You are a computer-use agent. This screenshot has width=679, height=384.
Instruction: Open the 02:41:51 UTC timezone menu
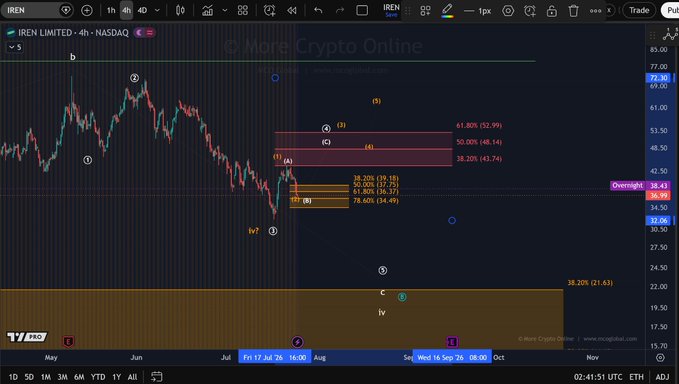(x=598, y=377)
